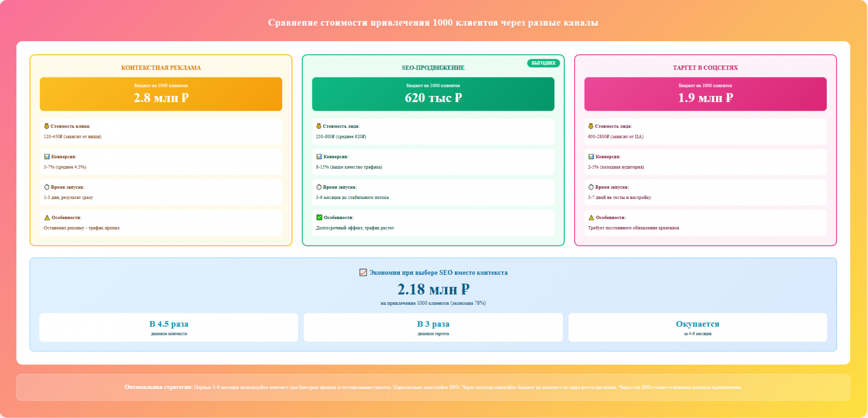The image size is (868, 418).
Task: Click 'Требует постоянного обновления креативов' text
Action: coord(634,228)
